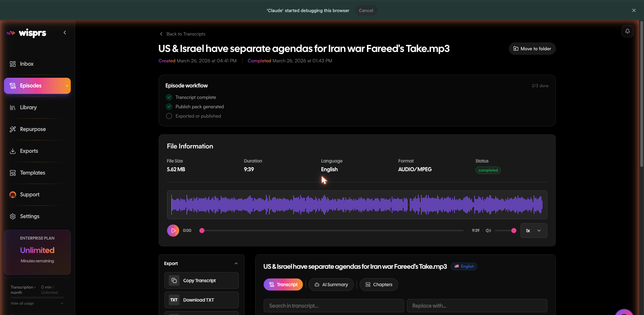The image size is (644, 315).
Task: Click the Repurpose magic wand icon
Action: pos(13,129)
